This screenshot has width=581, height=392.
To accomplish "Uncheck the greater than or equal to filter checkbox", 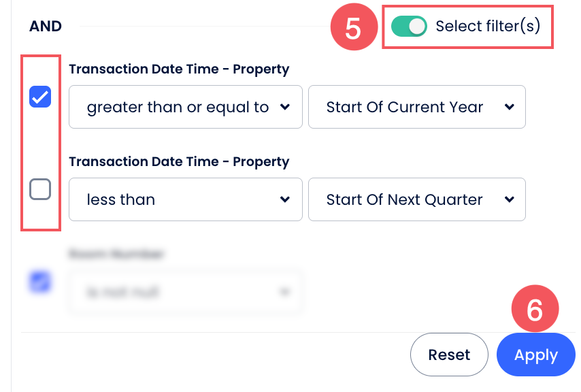I will 40,97.
